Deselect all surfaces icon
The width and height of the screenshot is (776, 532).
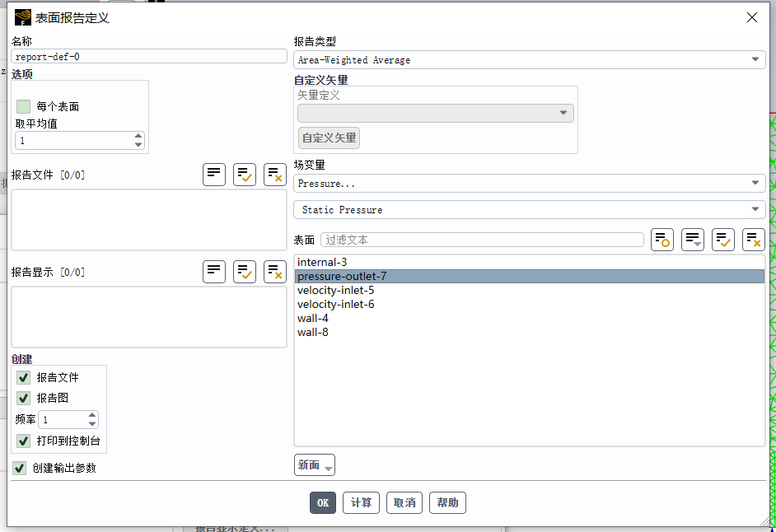point(754,240)
